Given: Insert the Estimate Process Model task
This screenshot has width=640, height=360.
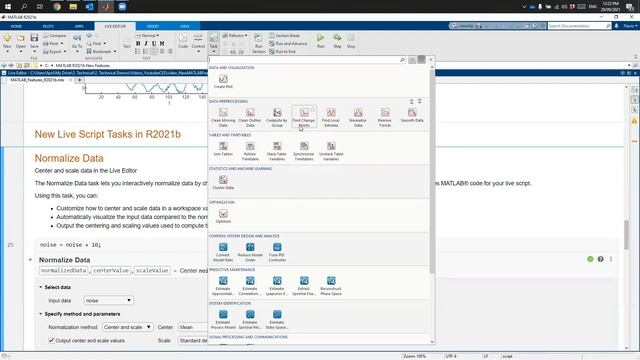Looking at the screenshot, I should [223, 319].
